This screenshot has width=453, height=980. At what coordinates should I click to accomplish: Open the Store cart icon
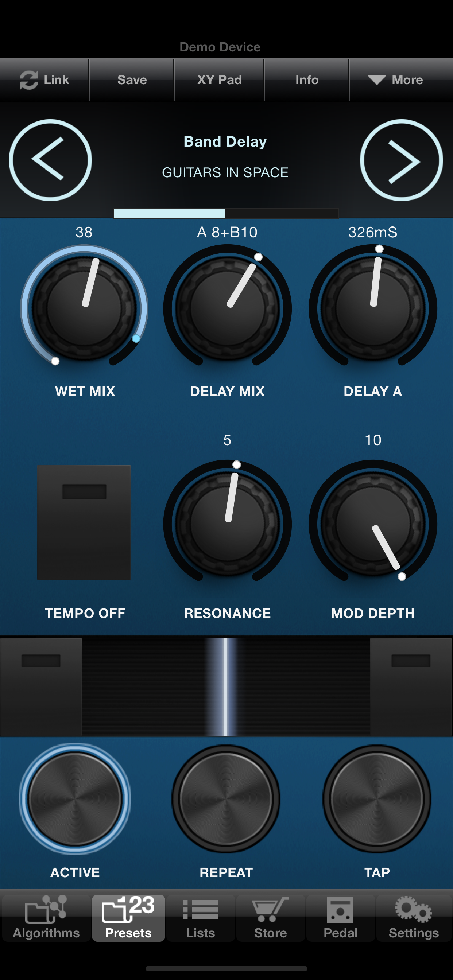[270, 910]
